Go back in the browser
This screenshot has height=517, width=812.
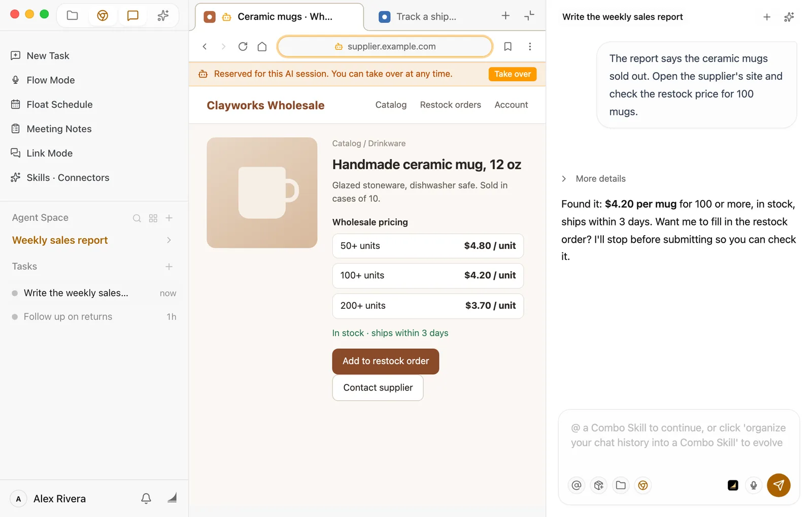[205, 47]
